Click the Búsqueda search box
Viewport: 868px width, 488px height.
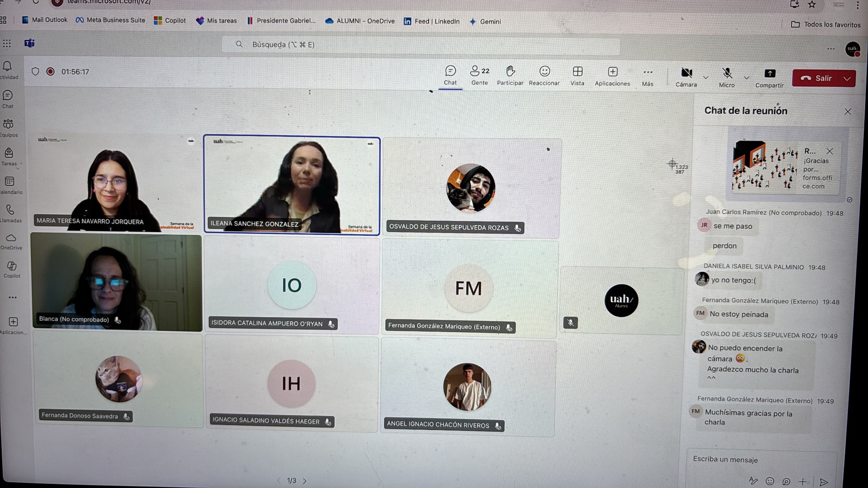[x=421, y=45]
